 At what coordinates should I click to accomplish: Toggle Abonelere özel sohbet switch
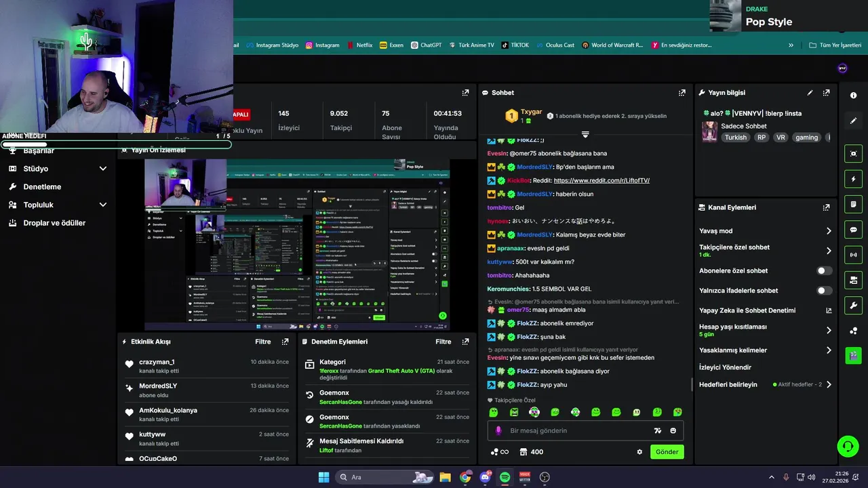point(825,270)
